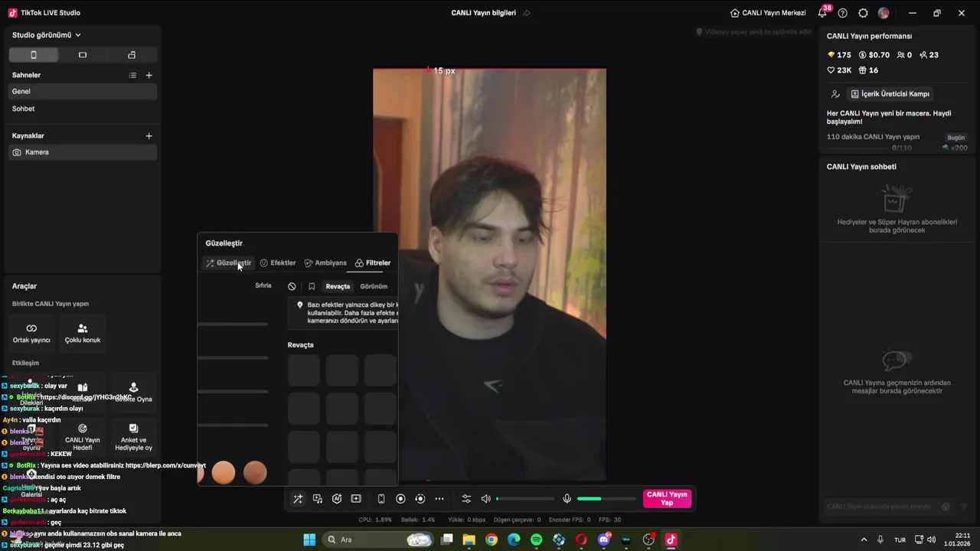Select the portrait phone layout icon
The height and width of the screenshot is (551, 980).
(x=33, y=55)
